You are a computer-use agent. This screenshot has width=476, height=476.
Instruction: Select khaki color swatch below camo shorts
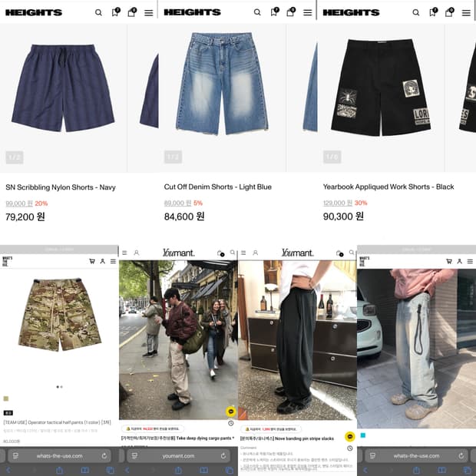pyautogui.click(x=6, y=398)
